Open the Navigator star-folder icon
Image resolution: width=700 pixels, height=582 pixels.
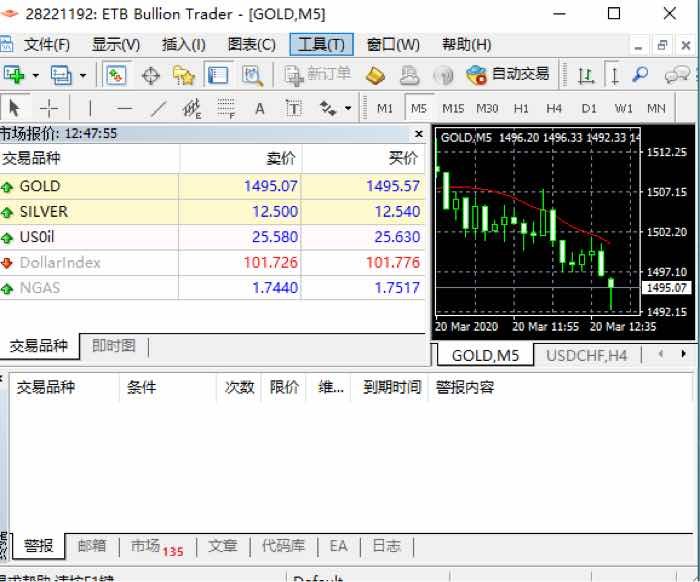(x=183, y=75)
